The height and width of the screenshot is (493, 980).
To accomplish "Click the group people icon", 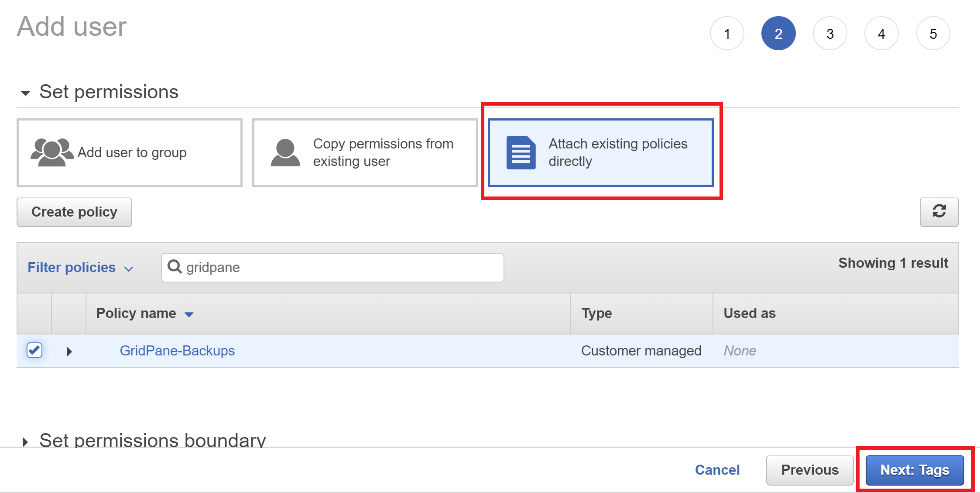I will 52,152.
